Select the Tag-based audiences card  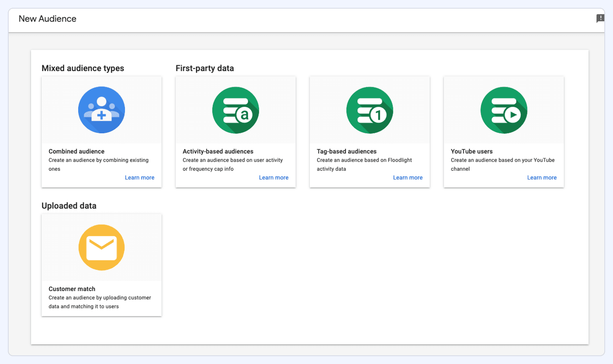369,132
